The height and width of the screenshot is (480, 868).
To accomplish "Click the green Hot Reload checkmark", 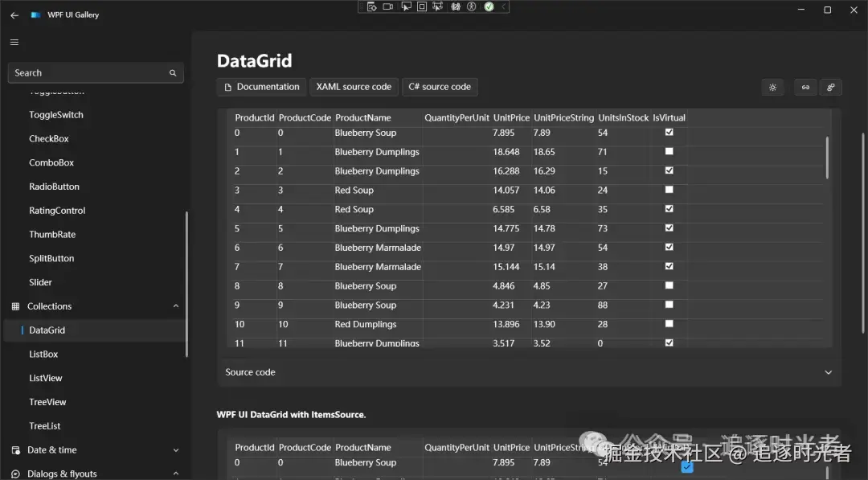I will (x=489, y=6).
